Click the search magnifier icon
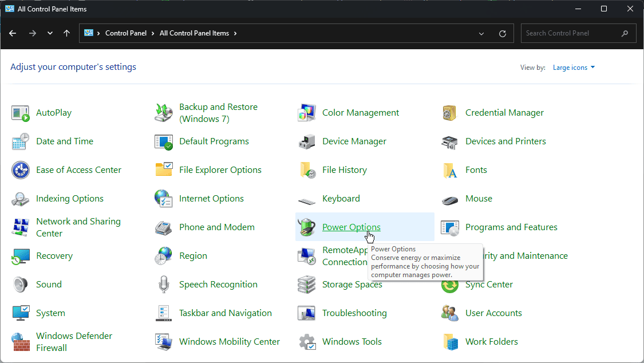This screenshot has width=644, height=363. pos(625,33)
